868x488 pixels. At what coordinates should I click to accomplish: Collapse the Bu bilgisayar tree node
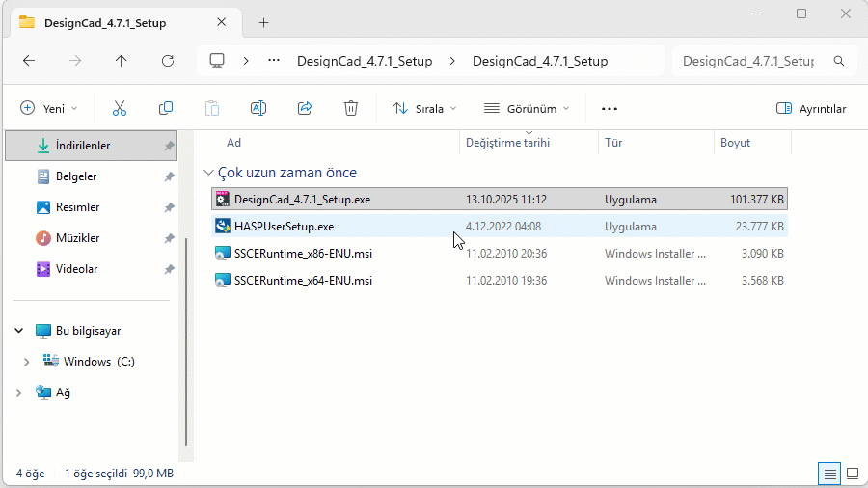[18, 331]
